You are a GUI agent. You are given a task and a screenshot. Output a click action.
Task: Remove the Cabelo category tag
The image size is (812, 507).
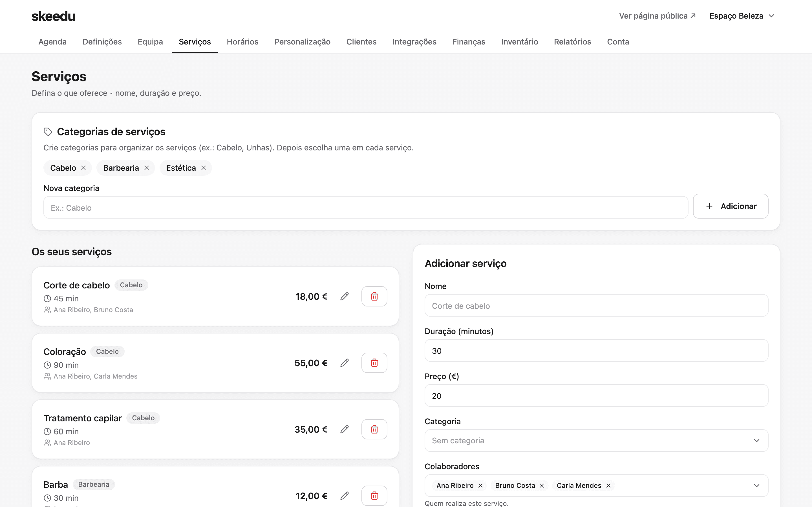[x=83, y=168]
